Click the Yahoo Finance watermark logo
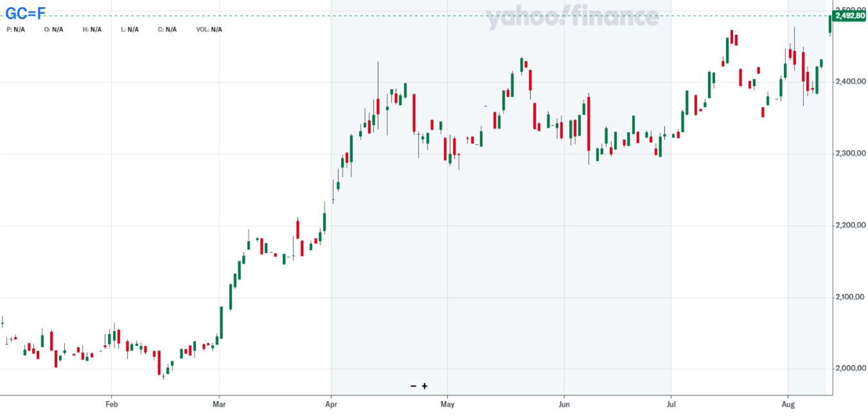868x419 pixels. click(572, 17)
